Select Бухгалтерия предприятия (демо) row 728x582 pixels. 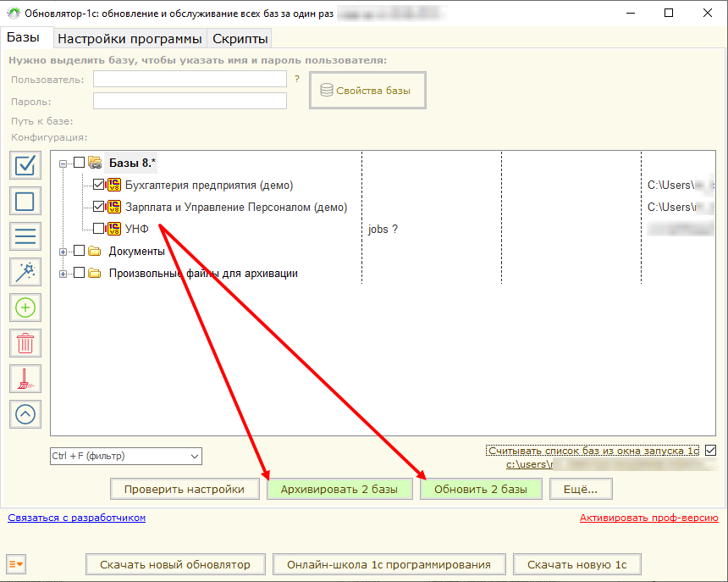click(209, 185)
